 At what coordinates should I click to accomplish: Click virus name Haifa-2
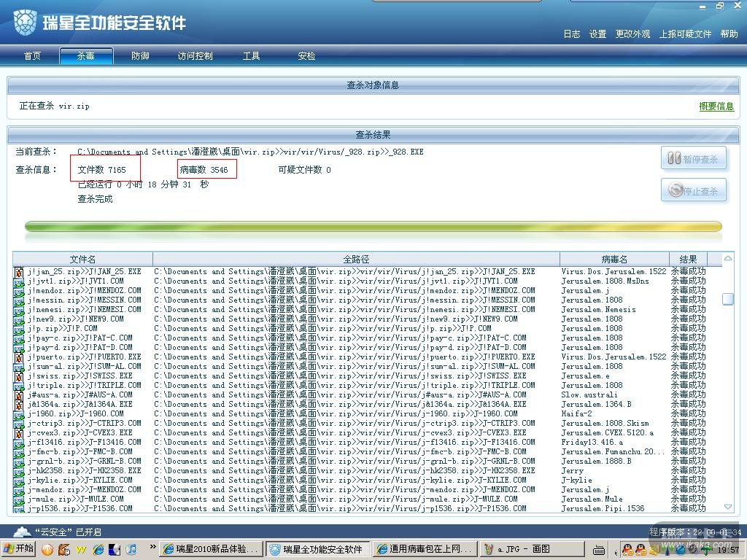[576, 414]
